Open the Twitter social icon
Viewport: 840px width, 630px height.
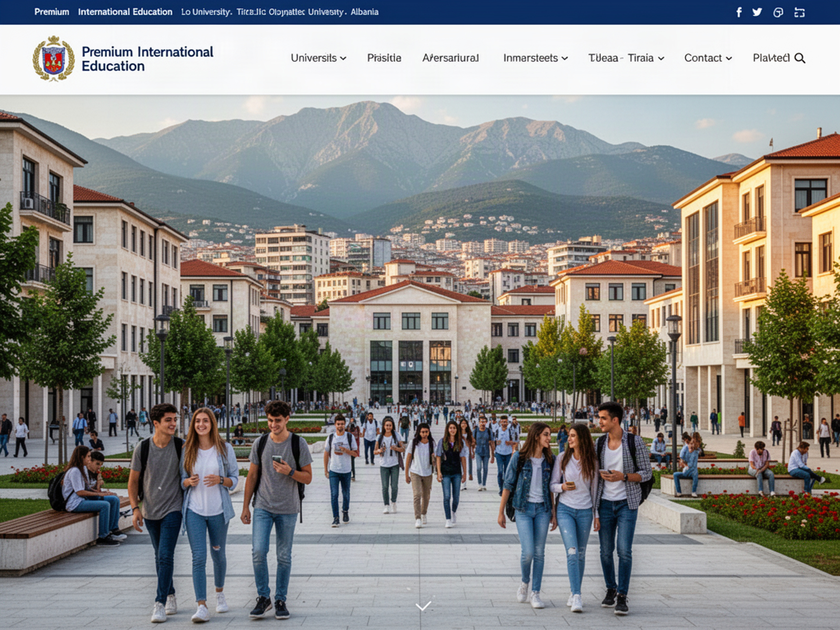(757, 12)
